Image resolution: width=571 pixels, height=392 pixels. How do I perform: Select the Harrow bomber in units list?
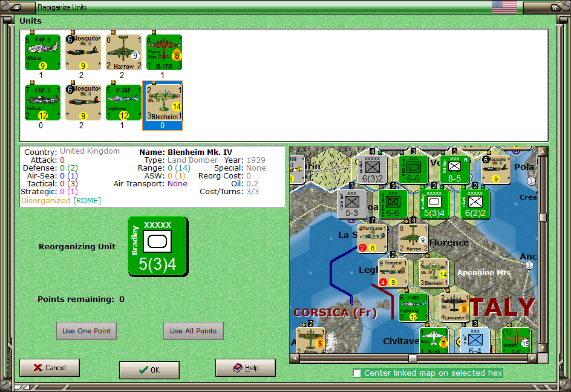click(123, 52)
